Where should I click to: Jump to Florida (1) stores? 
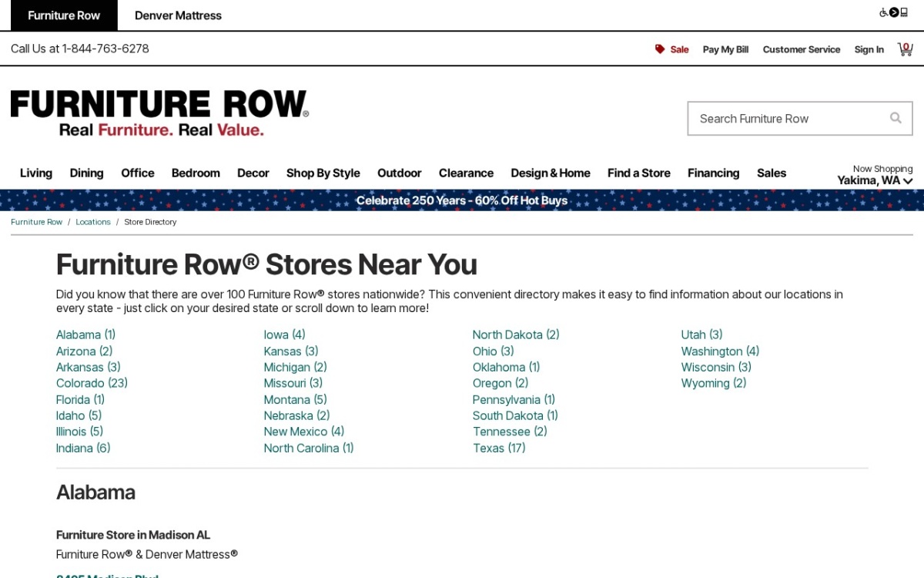click(x=80, y=399)
